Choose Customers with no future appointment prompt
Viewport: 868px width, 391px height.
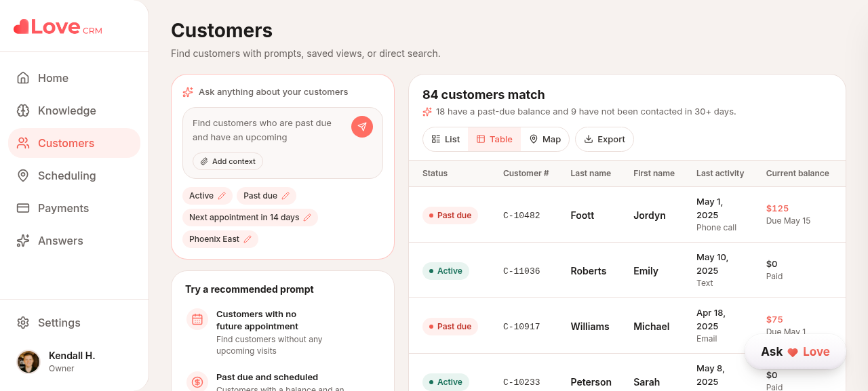283,332
